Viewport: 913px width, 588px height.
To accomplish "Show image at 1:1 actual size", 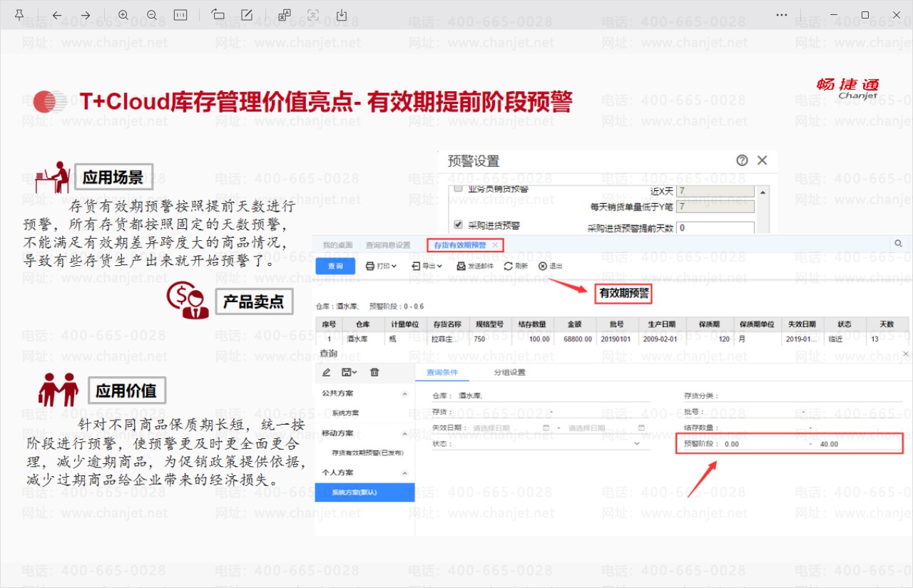I will (x=180, y=15).
